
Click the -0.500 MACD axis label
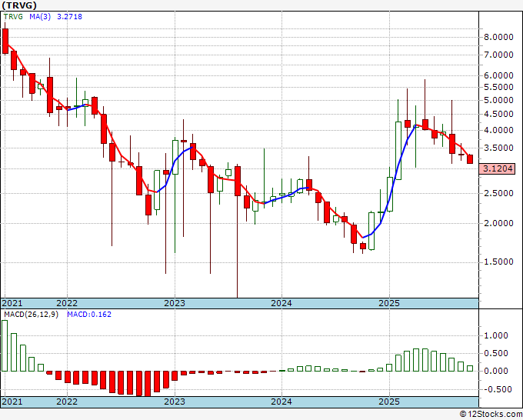point(495,388)
